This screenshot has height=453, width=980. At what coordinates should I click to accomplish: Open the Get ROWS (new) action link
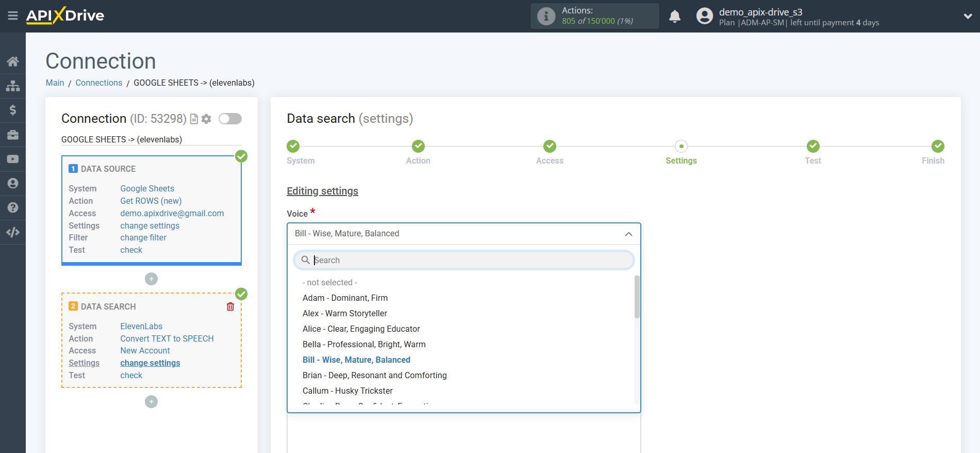[x=151, y=201]
